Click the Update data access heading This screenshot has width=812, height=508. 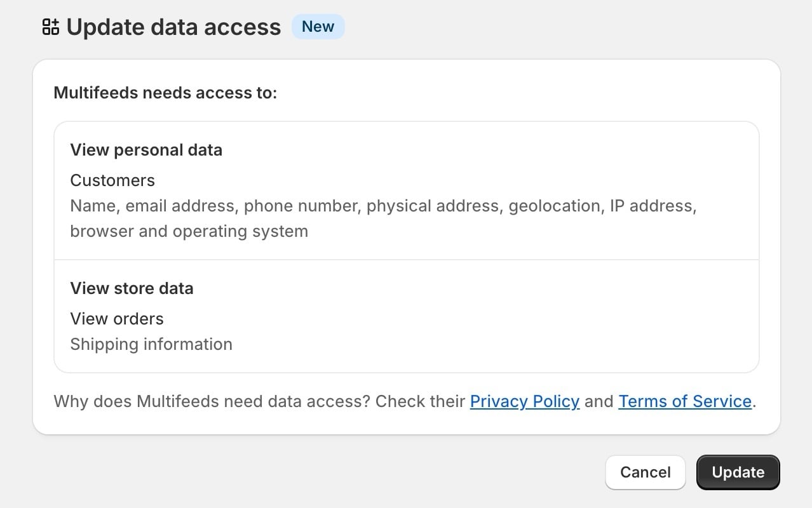click(173, 27)
